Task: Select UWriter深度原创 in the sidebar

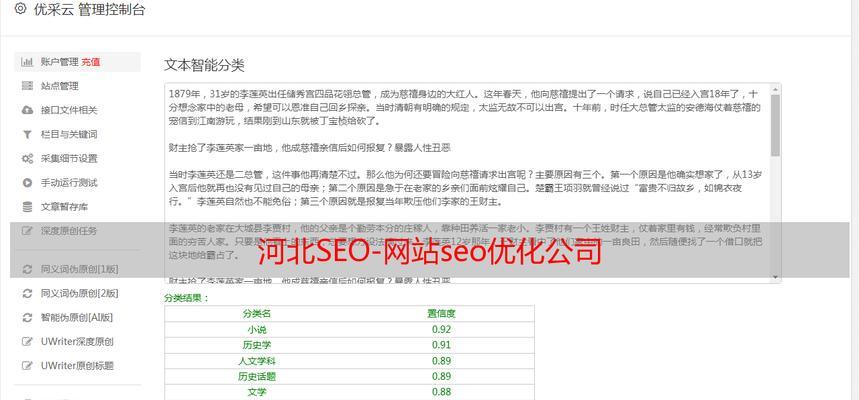Action: pyautogui.click(x=77, y=341)
